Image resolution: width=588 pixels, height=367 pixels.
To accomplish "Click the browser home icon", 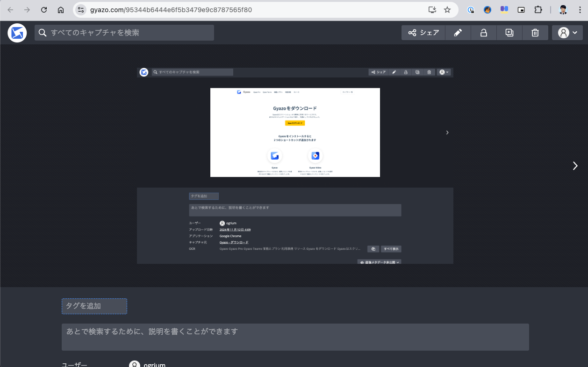I will [x=61, y=10].
